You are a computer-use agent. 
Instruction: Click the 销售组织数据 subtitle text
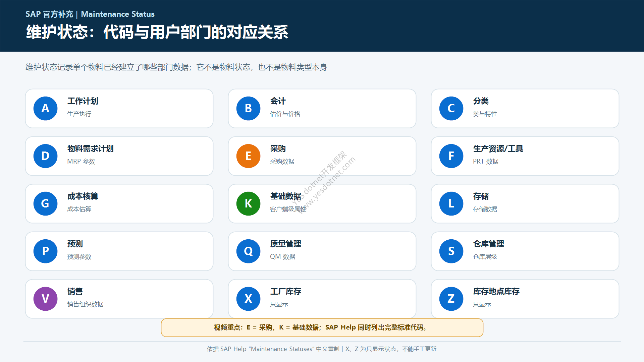click(85, 304)
